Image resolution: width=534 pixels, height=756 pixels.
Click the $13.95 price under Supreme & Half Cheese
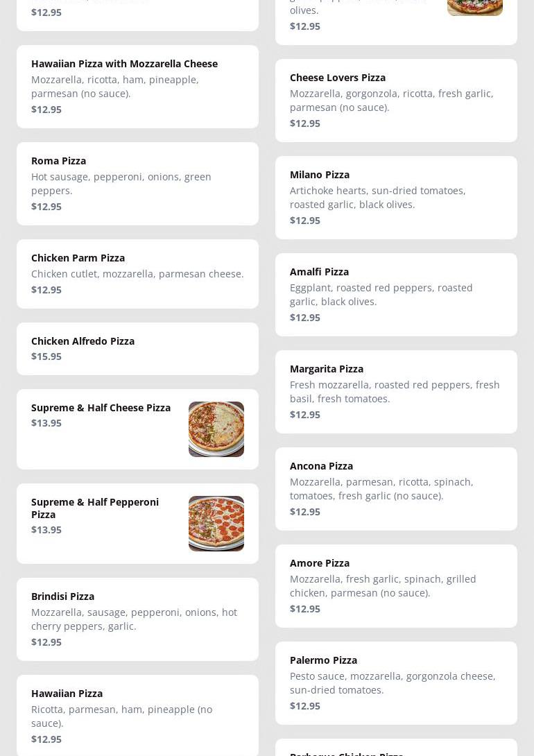46,423
